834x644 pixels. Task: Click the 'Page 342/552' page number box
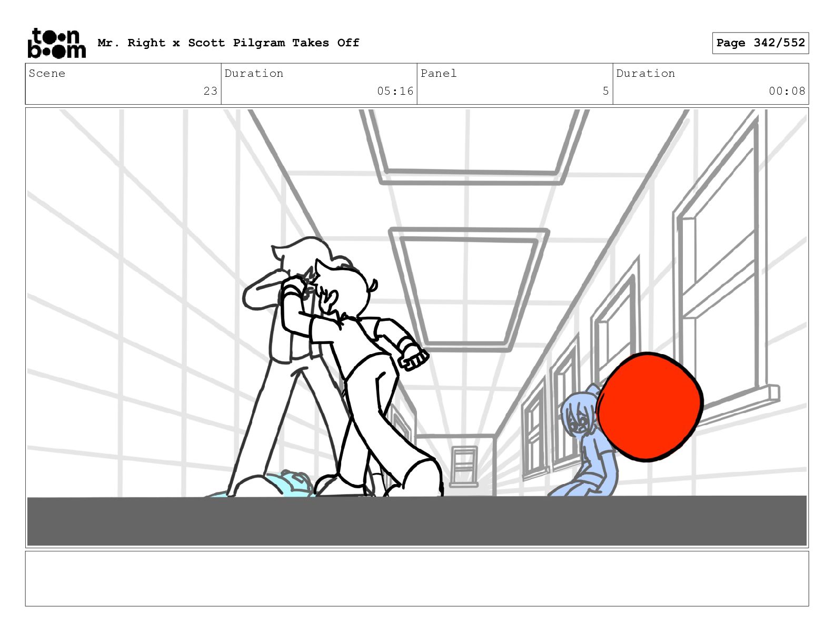[760, 43]
